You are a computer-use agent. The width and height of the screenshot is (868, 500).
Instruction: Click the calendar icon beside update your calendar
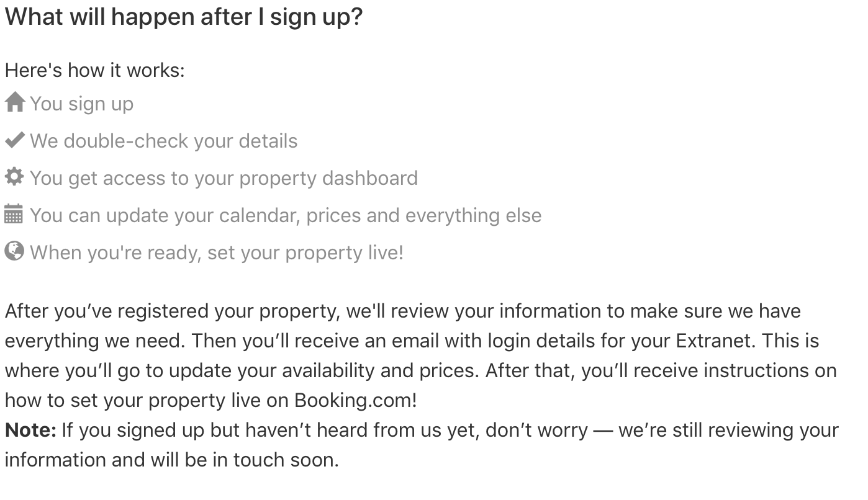pyautogui.click(x=14, y=214)
